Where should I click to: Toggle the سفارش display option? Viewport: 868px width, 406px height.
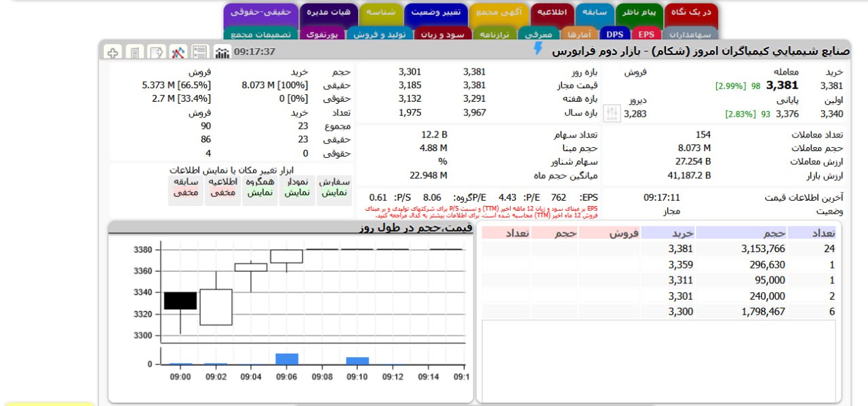(x=334, y=187)
